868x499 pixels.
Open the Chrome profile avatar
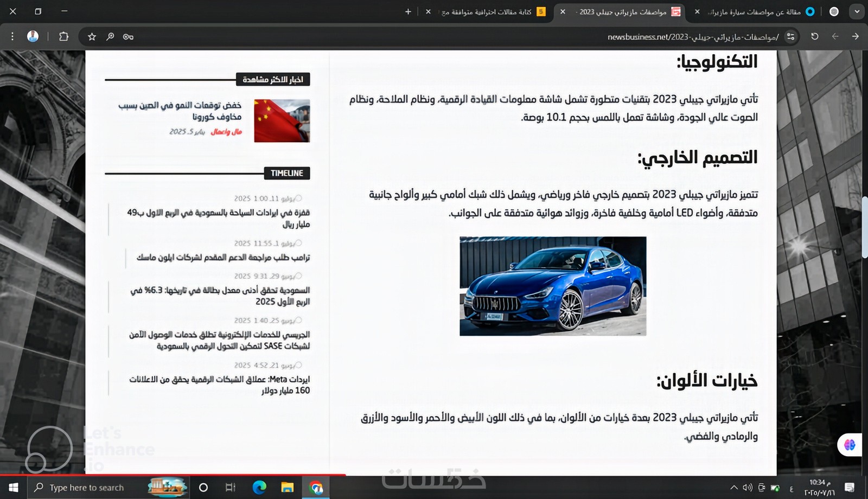(x=33, y=36)
